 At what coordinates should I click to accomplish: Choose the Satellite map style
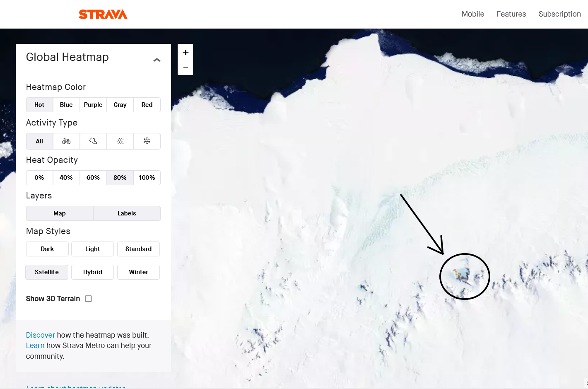(x=47, y=272)
